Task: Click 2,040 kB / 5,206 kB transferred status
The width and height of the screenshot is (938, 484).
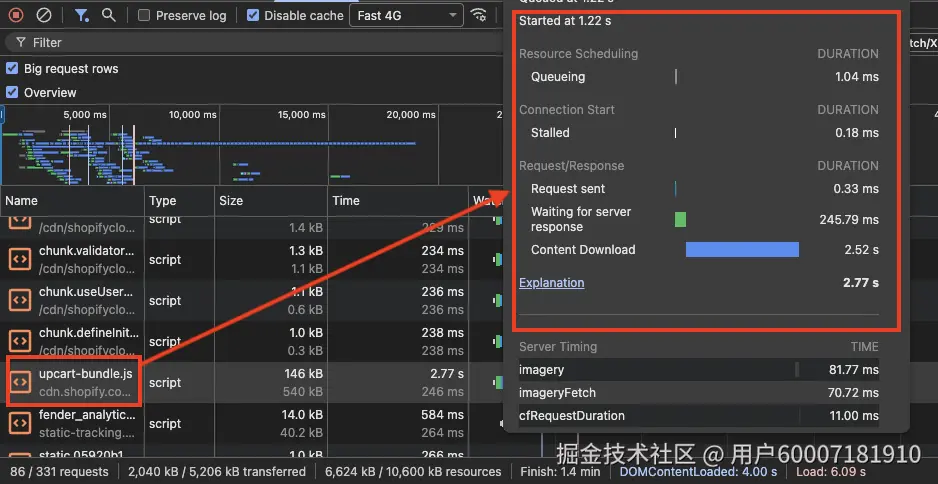Action: pos(217,472)
